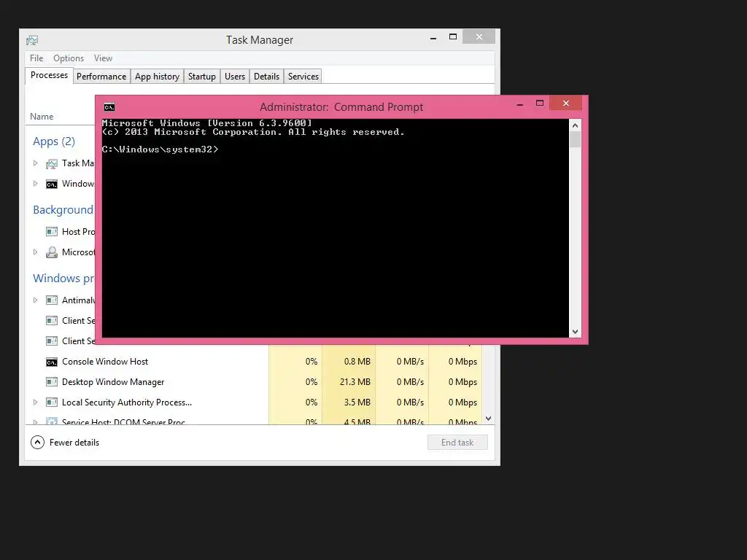Click the Antimalware process icon
The image size is (747, 560).
click(x=52, y=300)
